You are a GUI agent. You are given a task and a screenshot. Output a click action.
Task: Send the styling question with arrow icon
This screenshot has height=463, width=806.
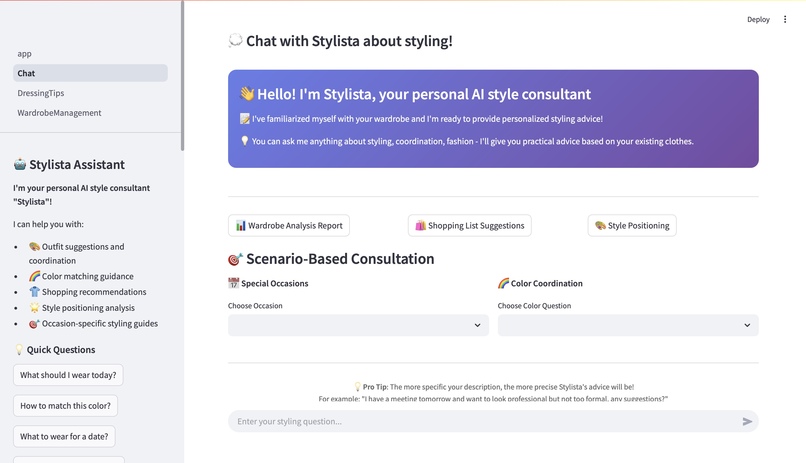coord(747,422)
